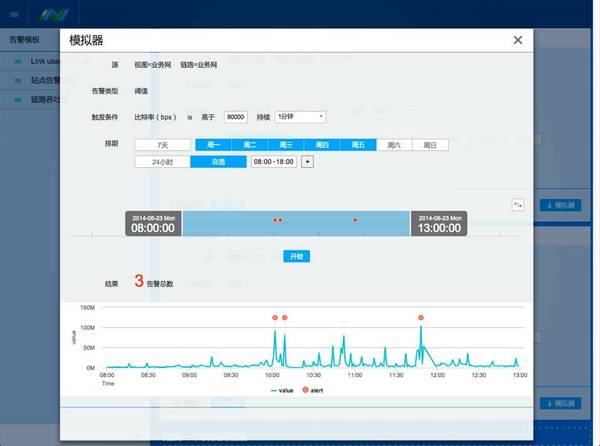Image resolution: width=600 pixels, height=446 pixels.
Task: Click the swap icon above time range
Action: [518, 205]
